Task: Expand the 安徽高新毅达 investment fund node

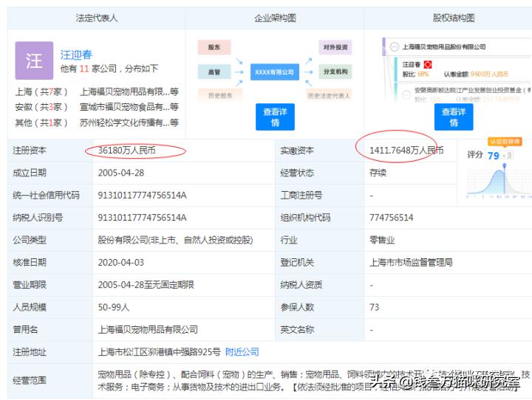Action: point(406,95)
